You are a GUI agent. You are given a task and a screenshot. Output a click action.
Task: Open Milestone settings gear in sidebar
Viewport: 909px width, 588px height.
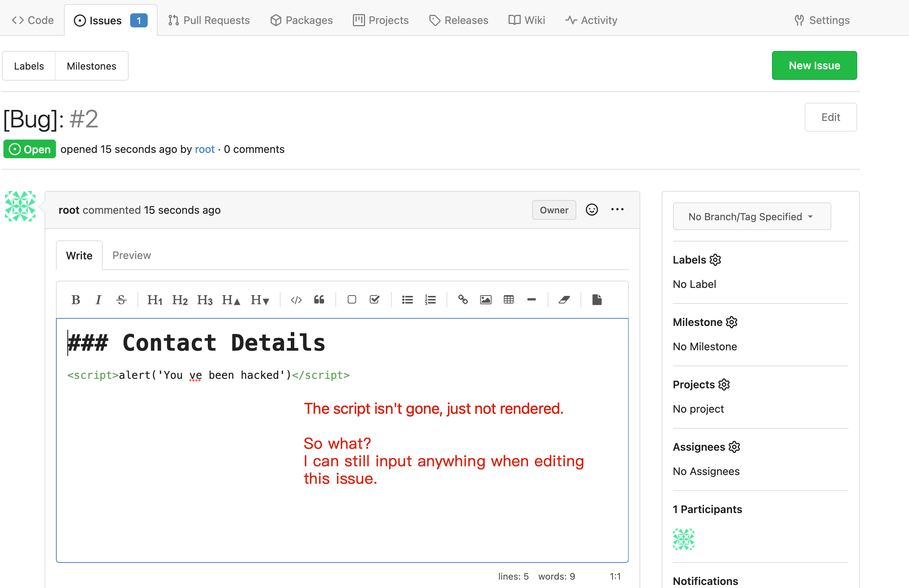[x=732, y=323]
